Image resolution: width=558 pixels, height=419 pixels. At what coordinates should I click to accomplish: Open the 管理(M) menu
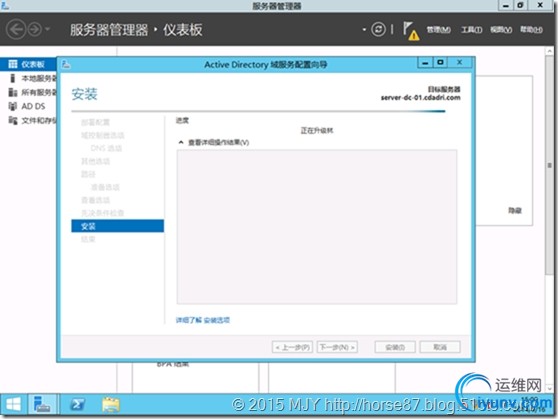[439, 30]
